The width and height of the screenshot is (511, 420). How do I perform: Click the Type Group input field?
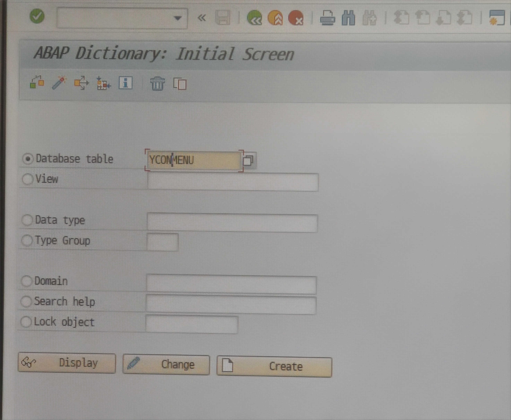pos(163,242)
